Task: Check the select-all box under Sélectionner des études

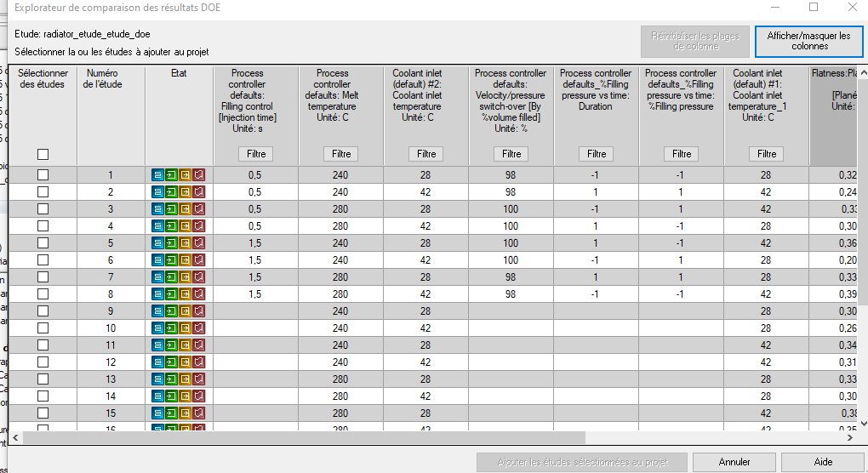Action: coord(43,154)
